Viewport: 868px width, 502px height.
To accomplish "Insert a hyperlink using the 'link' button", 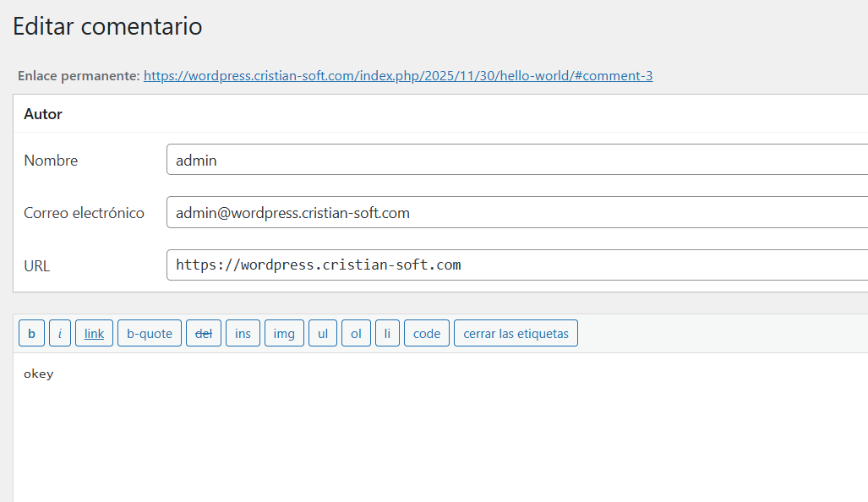I will 94,333.
